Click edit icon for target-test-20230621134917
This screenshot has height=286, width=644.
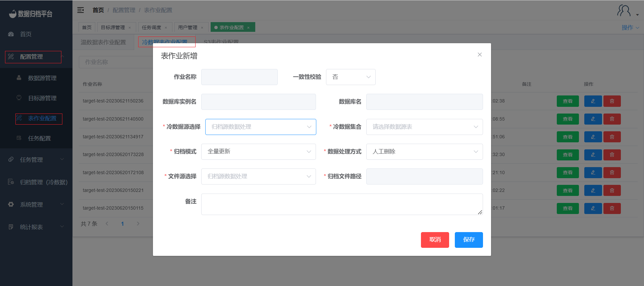click(x=593, y=137)
